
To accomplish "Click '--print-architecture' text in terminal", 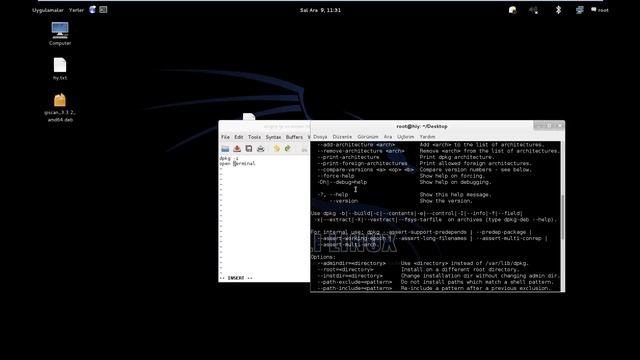I will click(x=348, y=157).
